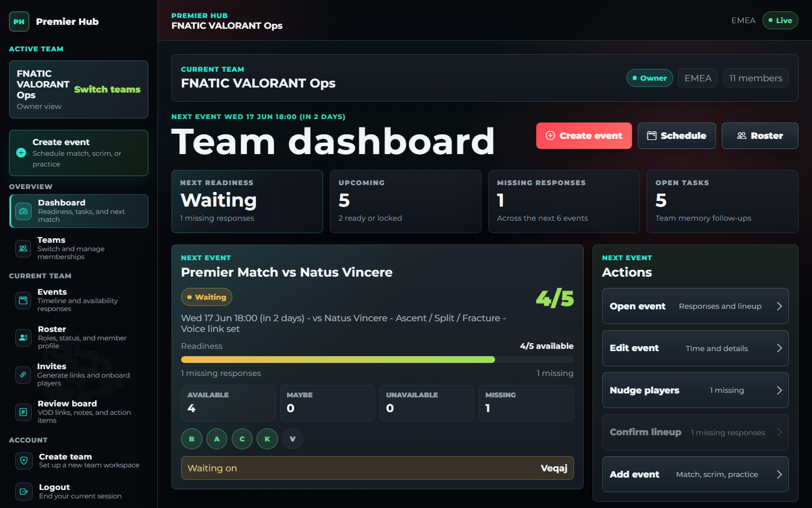Click the people icon on Roster button
Screen dimensions: 812x508
coord(742,135)
